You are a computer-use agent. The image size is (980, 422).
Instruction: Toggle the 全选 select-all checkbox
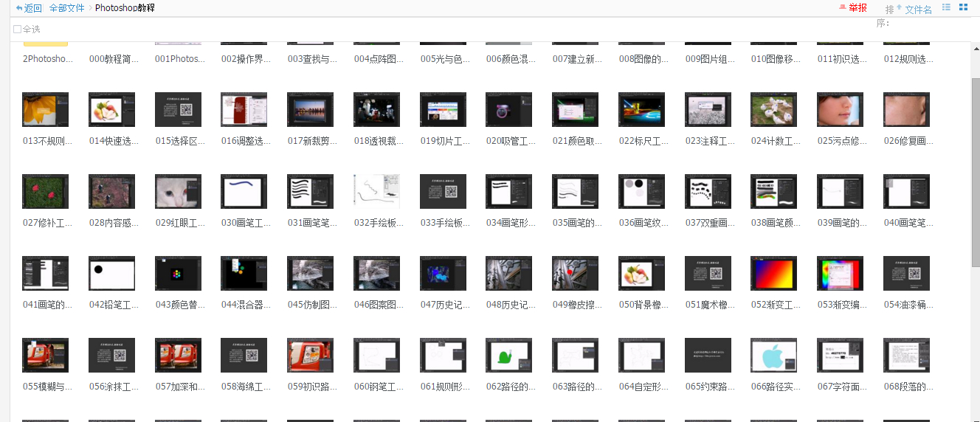point(17,30)
